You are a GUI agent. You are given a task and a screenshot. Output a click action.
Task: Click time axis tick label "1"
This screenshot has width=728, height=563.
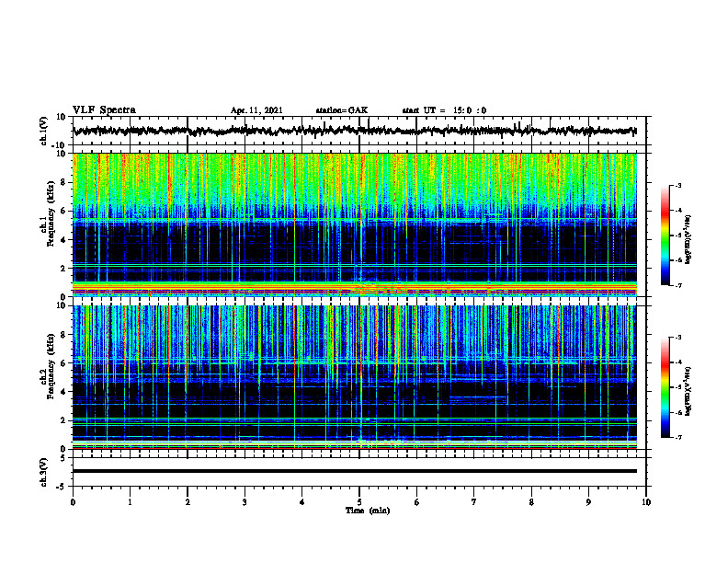(130, 502)
